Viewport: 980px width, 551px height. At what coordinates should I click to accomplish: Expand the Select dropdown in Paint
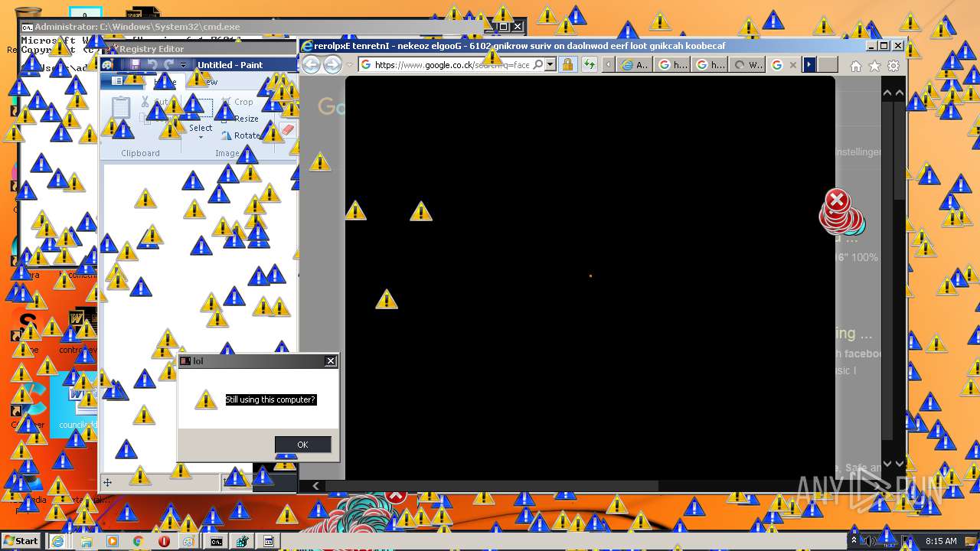201,132
